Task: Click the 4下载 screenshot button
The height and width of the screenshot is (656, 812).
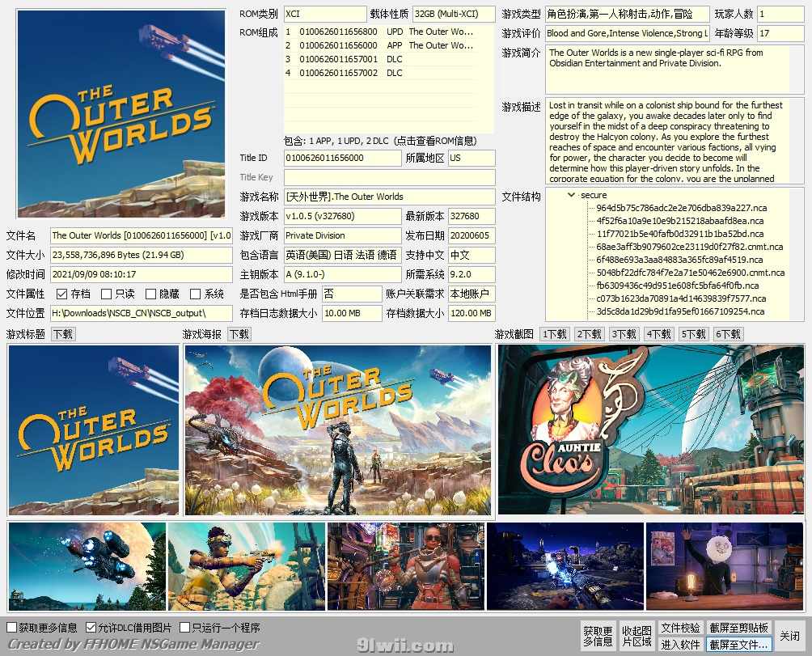Action: (658, 335)
